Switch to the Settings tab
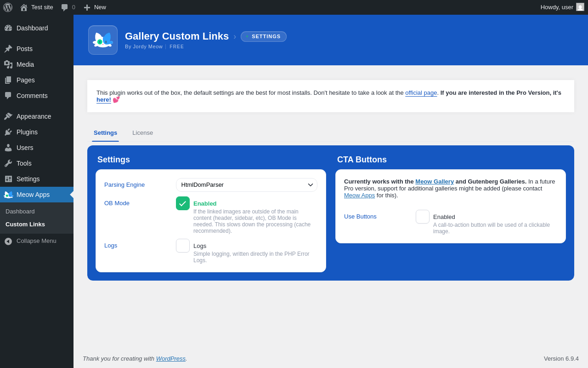The height and width of the screenshot is (368, 588). 105,133
